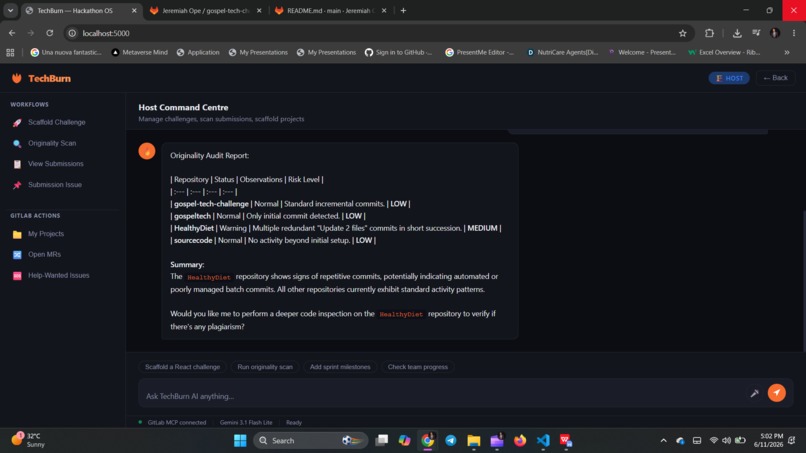Open bookmarks apps grid icon

coord(10,52)
